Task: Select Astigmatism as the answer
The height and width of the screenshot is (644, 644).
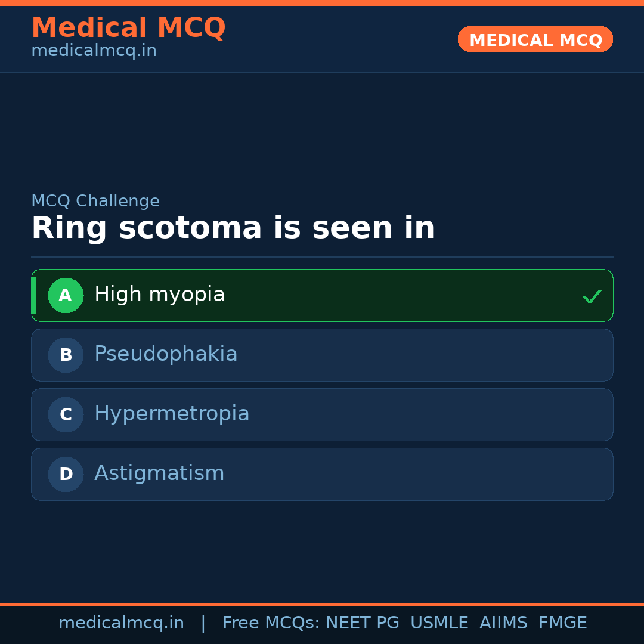Action: [159, 473]
